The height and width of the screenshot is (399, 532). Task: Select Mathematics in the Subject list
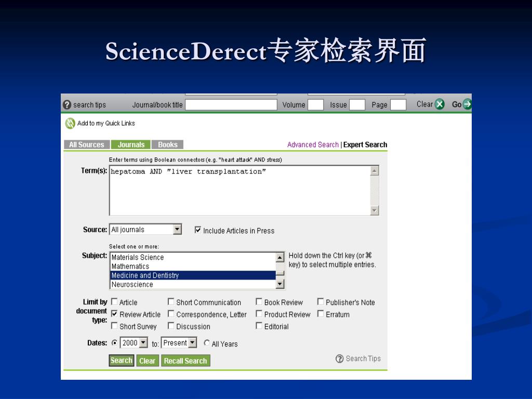click(193, 267)
